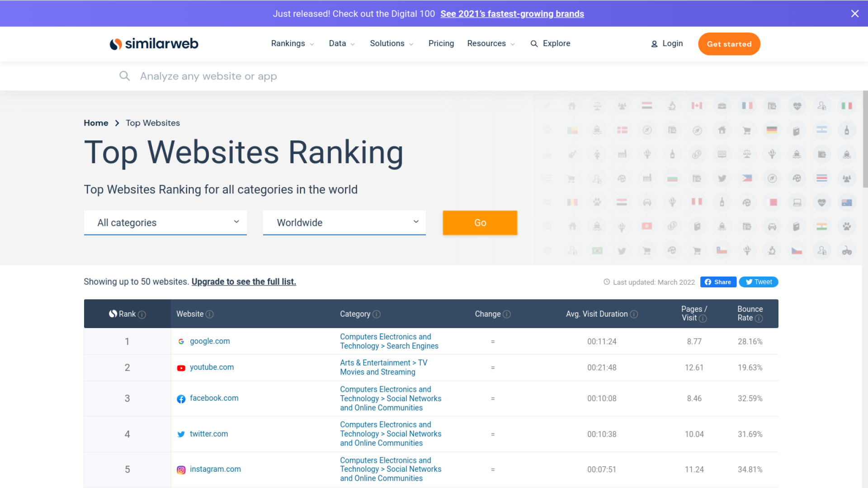Image resolution: width=868 pixels, height=488 pixels.
Task: Click the info icon next to Rank
Action: click(142, 314)
